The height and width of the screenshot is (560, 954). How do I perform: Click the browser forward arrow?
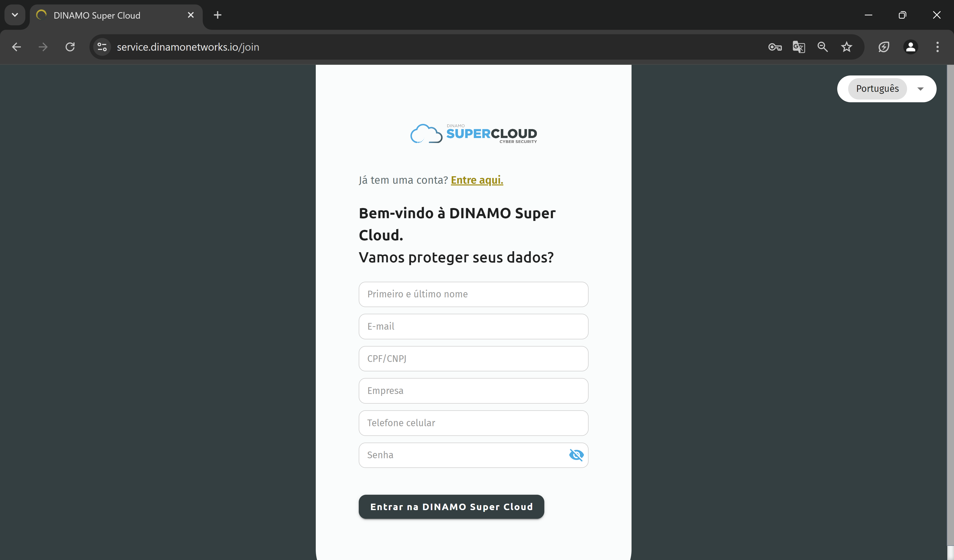[43, 47]
